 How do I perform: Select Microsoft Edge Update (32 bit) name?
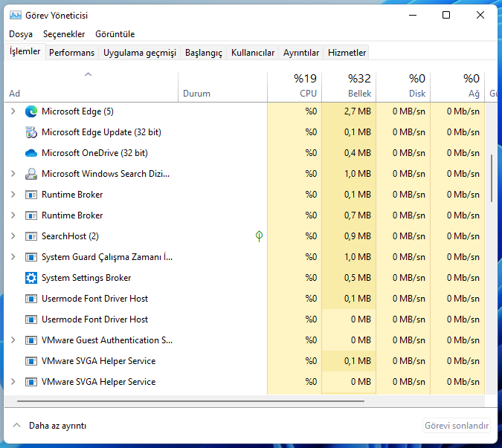[101, 132]
